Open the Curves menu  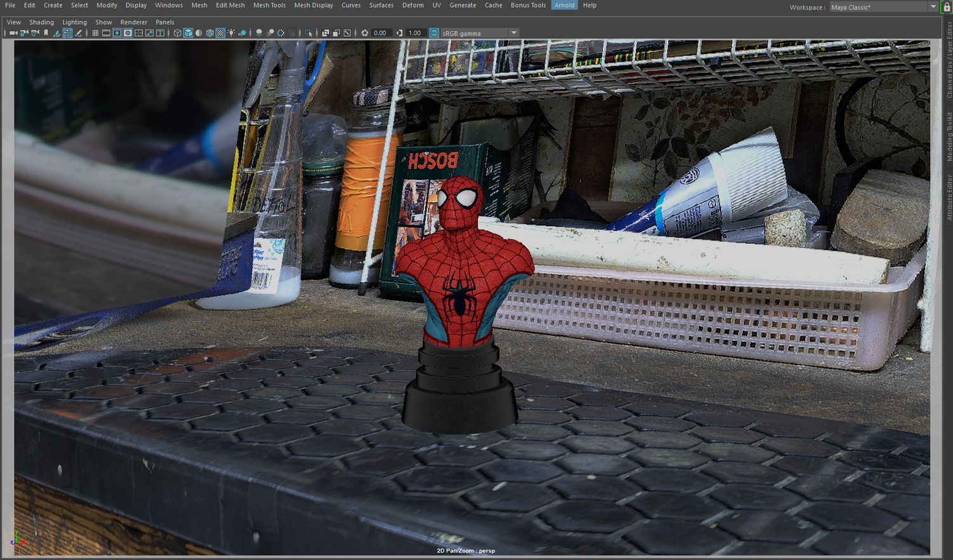pyautogui.click(x=351, y=5)
